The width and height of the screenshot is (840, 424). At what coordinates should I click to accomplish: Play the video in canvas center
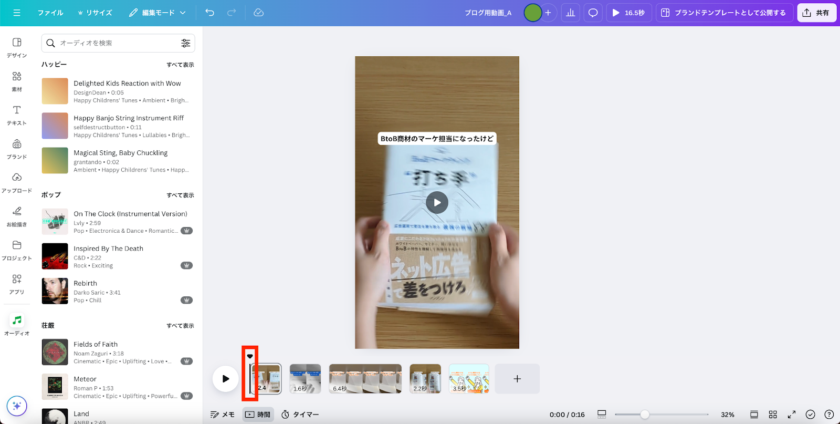[437, 202]
